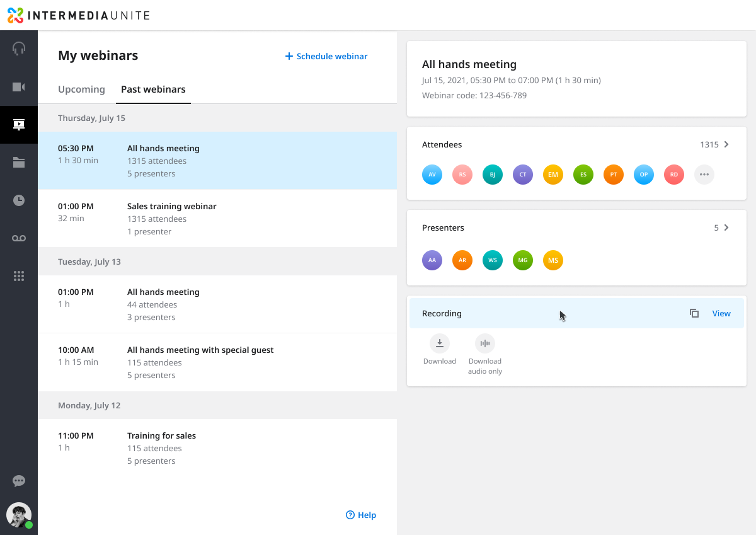Viewport: 756px width, 535px height.
Task: Select the video meetings icon
Action: [19, 86]
